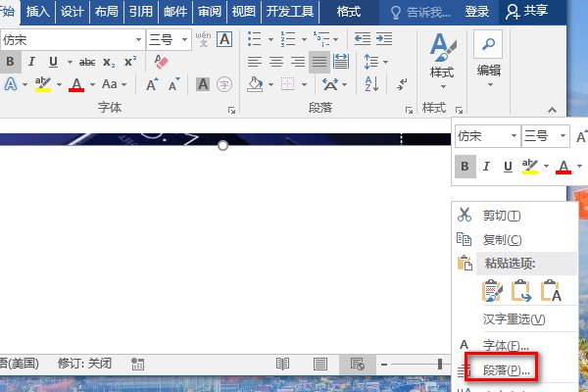588x392 pixels.
Task: Apply character border icon
Action: pos(224,39)
